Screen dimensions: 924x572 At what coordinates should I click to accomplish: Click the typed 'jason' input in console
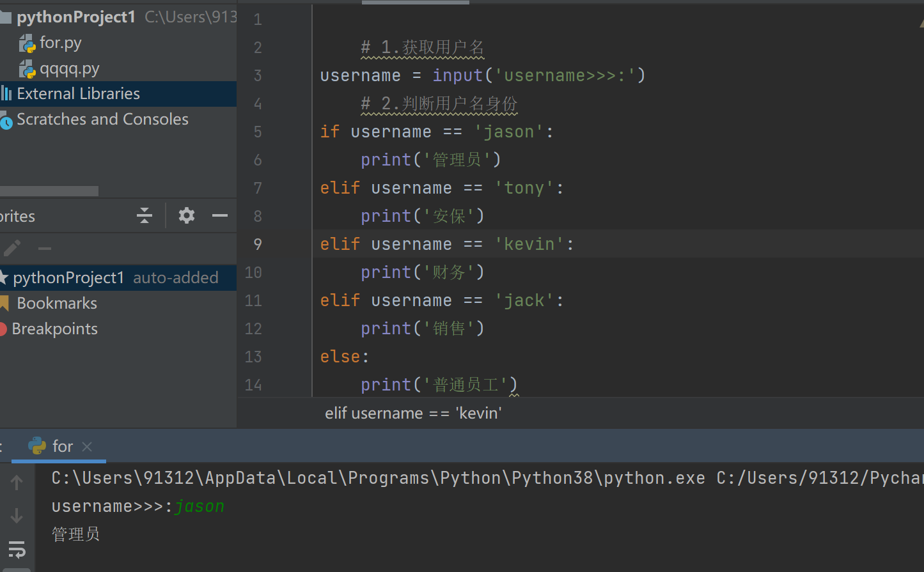tap(200, 507)
